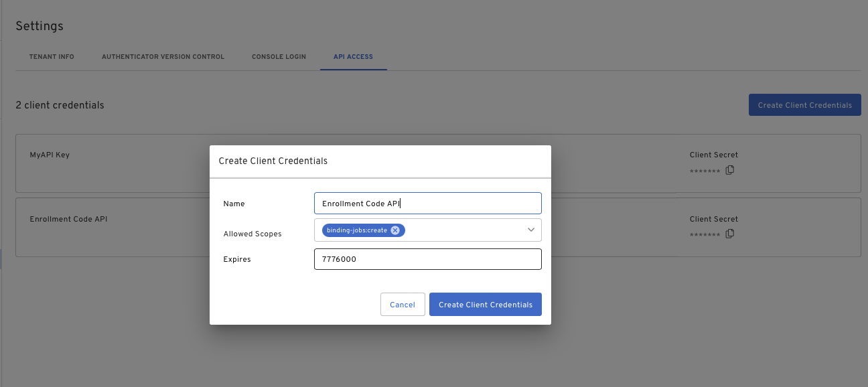
Task: Select the API Access tab
Action: click(x=353, y=57)
